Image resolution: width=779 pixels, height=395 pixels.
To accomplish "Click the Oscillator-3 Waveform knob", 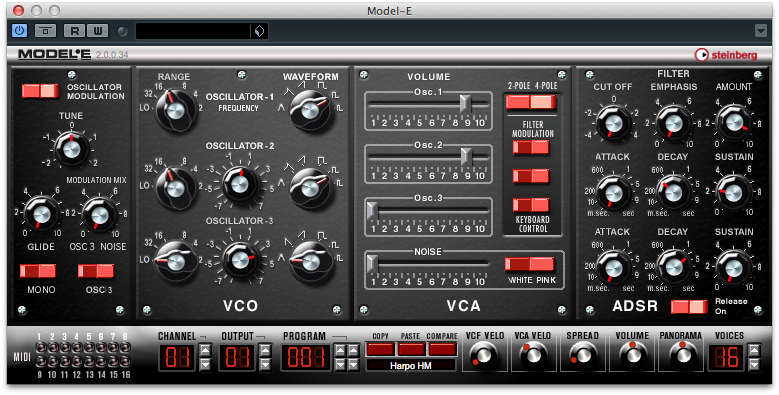I will 311,262.
